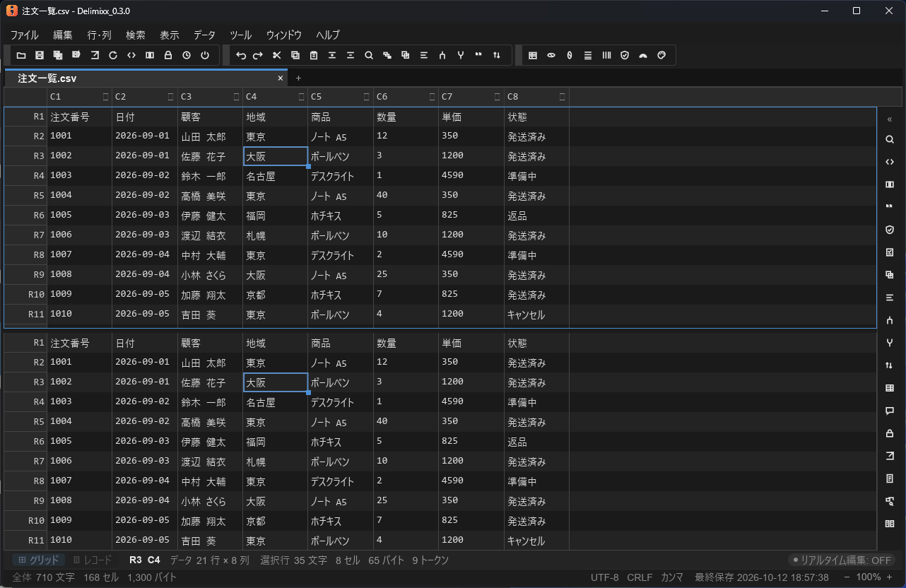
Task: Open the ファイル menu
Action: click(25, 35)
